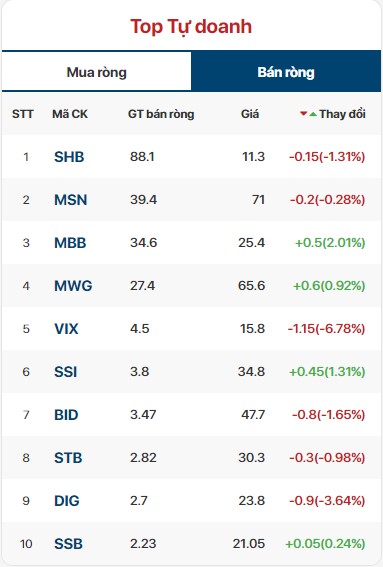Open the MBB stock code
383x567 pixels.
point(70,243)
